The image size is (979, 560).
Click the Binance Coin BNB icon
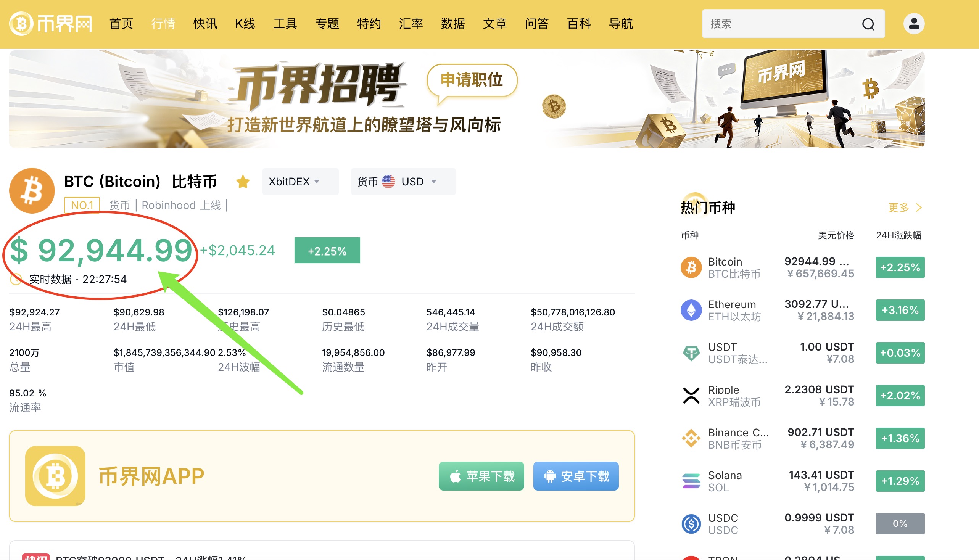[691, 438]
